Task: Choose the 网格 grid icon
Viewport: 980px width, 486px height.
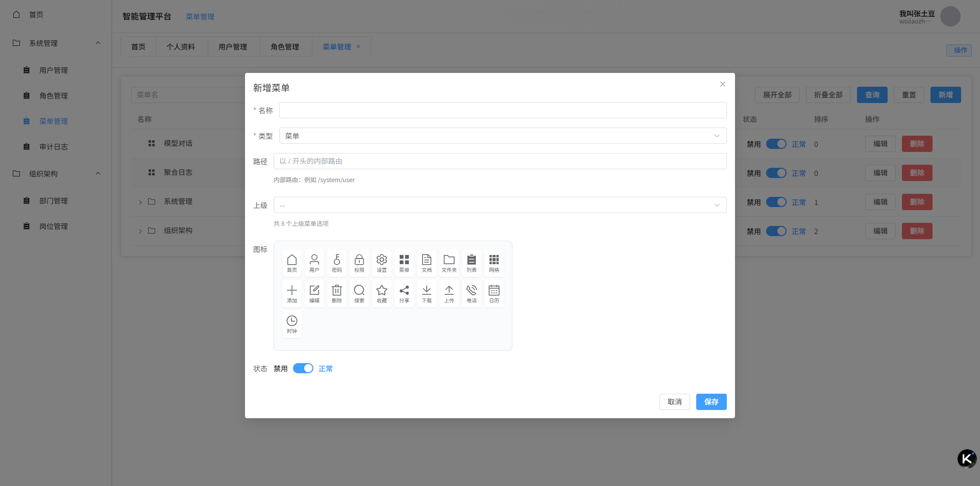Action: tap(494, 263)
